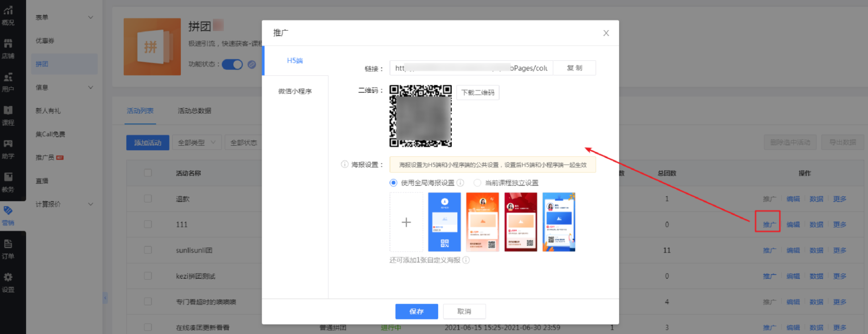Click the plus tile to add custom poster

(x=406, y=222)
